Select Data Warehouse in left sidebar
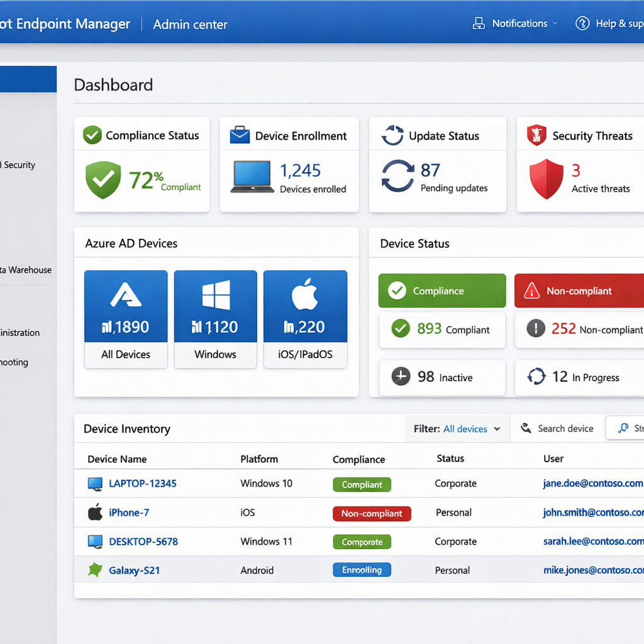Viewport: 644px width, 644px height. click(x=26, y=270)
